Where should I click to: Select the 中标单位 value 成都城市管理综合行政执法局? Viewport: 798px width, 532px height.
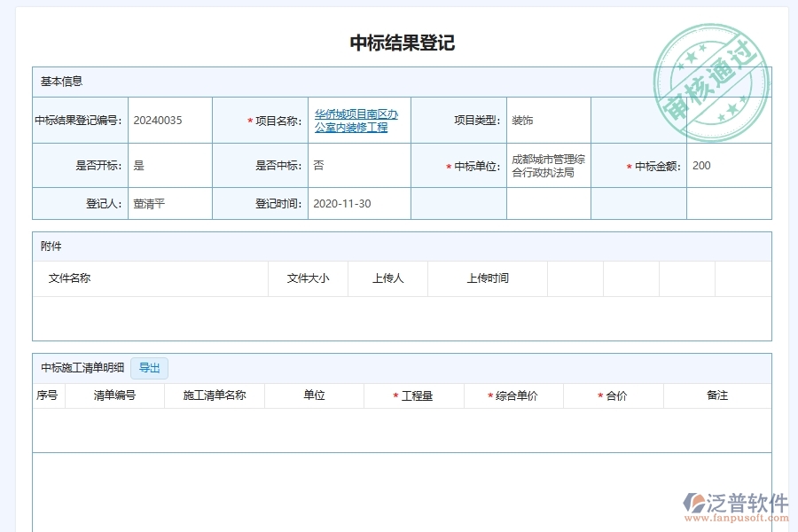[x=543, y=165]
